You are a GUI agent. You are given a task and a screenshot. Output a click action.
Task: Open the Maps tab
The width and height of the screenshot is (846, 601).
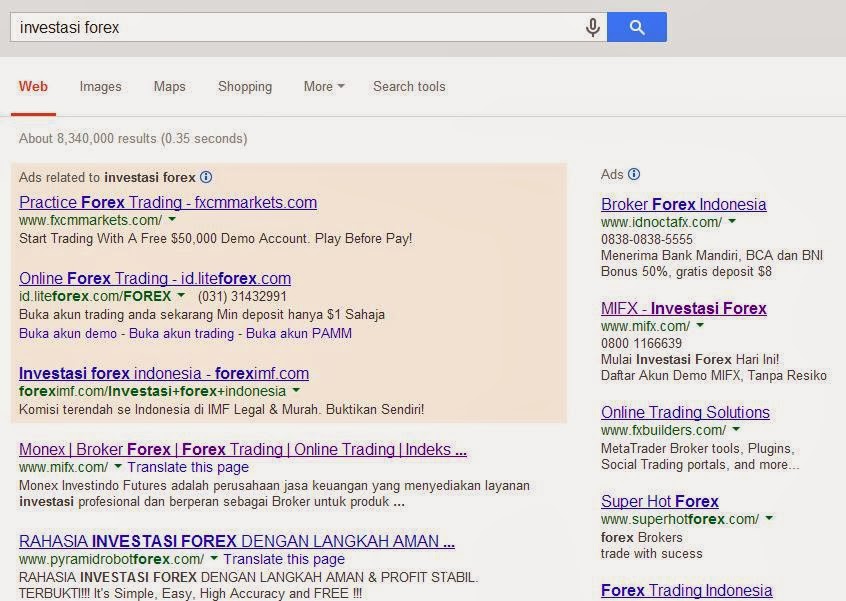pyautogui.click(x=169, y=86)
